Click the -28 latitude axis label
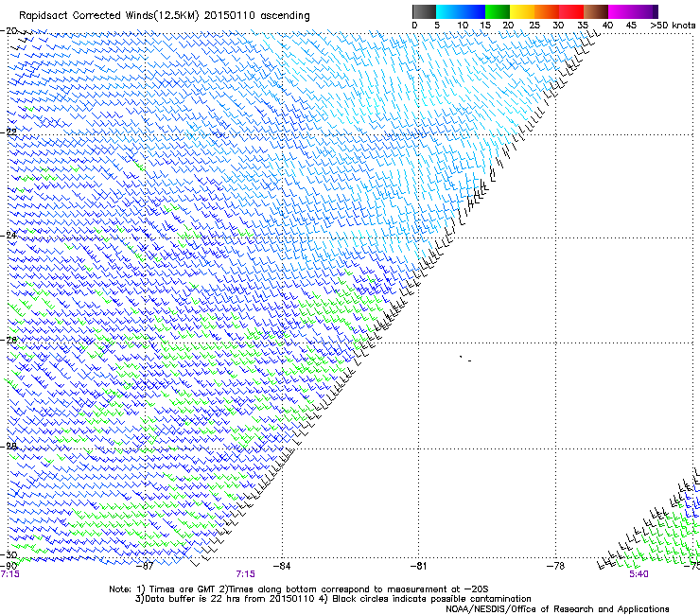Image resolution: width=700 pixels, height=615 pixels. click(x=9, y=446)
